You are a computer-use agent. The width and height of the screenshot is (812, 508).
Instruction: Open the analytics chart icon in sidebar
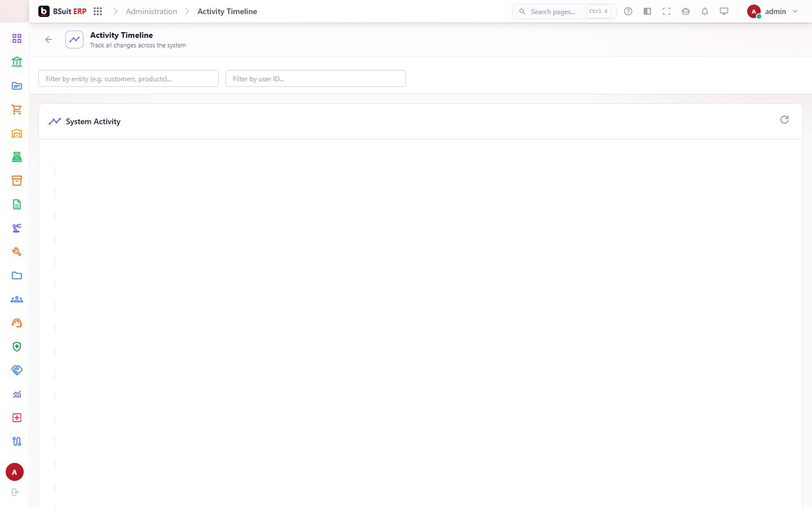(x=17, y=394)
